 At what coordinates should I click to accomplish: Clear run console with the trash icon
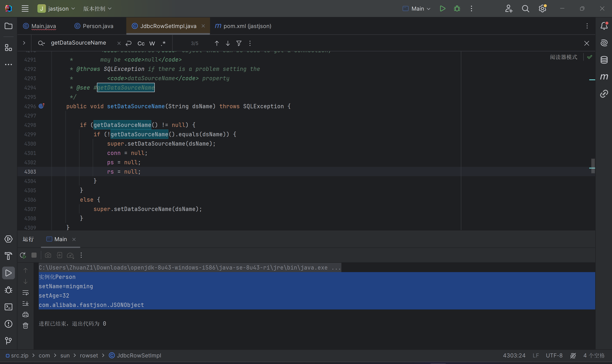pyautogui.click(x=26, y=326)
